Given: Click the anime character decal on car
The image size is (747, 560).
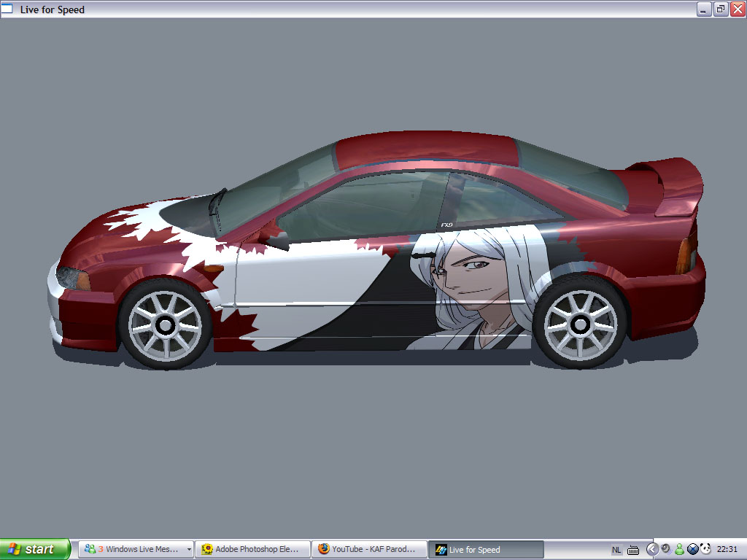Looking at the screenshot, I should pyautogui.click(x=479, y=289).
